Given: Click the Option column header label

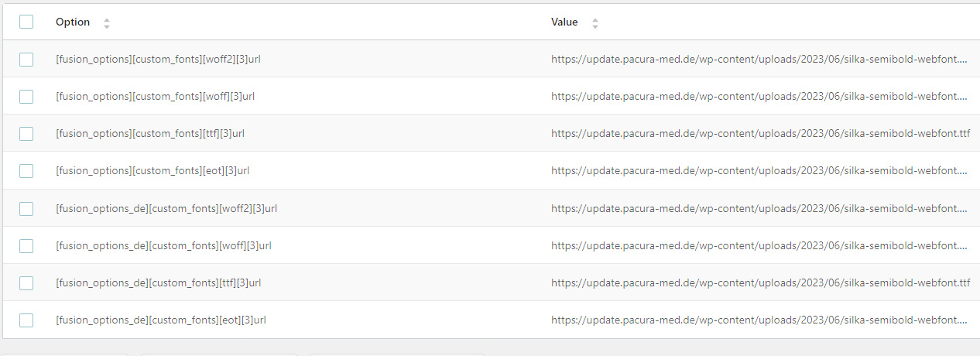Looking at the screenshot, I should click(73, 22).
